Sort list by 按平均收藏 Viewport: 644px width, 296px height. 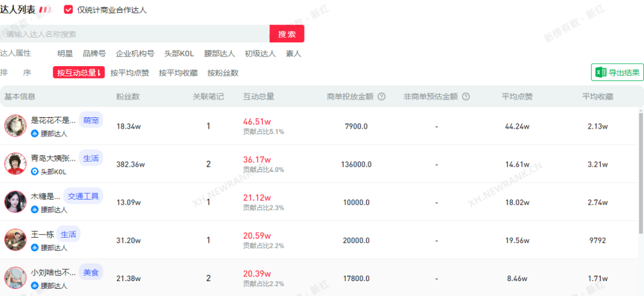[x=178, y=73]
